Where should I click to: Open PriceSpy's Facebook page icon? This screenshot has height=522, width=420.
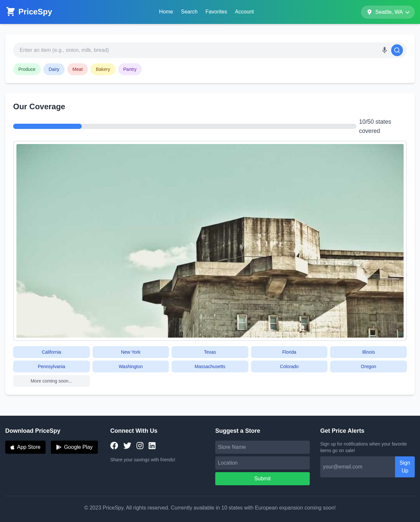coord(114,446)
